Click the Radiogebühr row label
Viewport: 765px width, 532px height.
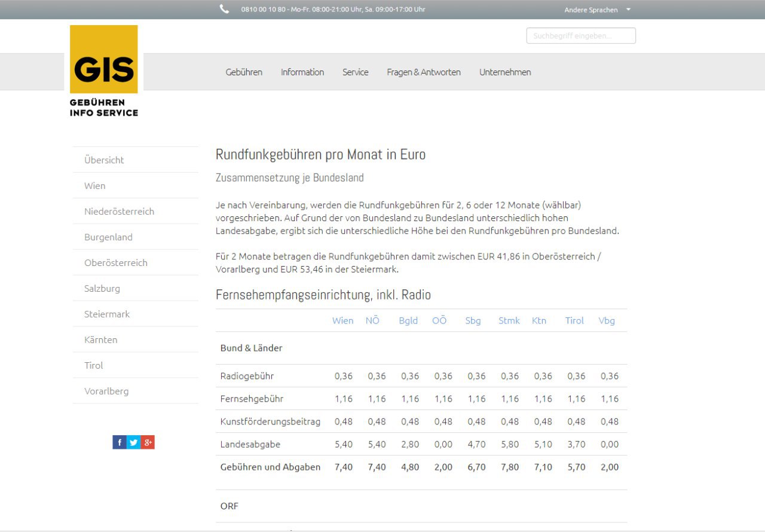pos(247,376)
